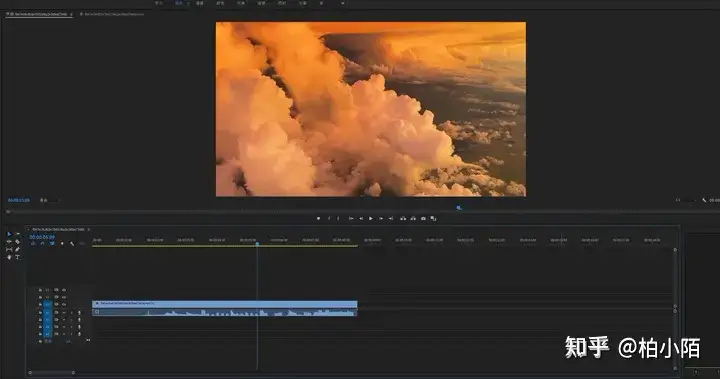Click Program monitor current timecode
This screenshot has width=720, height=379.
pos(19,200)
